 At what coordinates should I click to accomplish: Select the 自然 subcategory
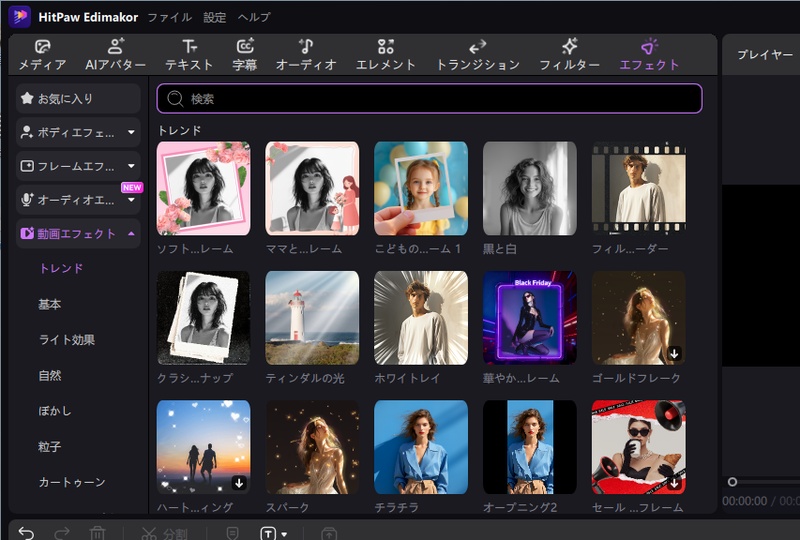point(50,376)
